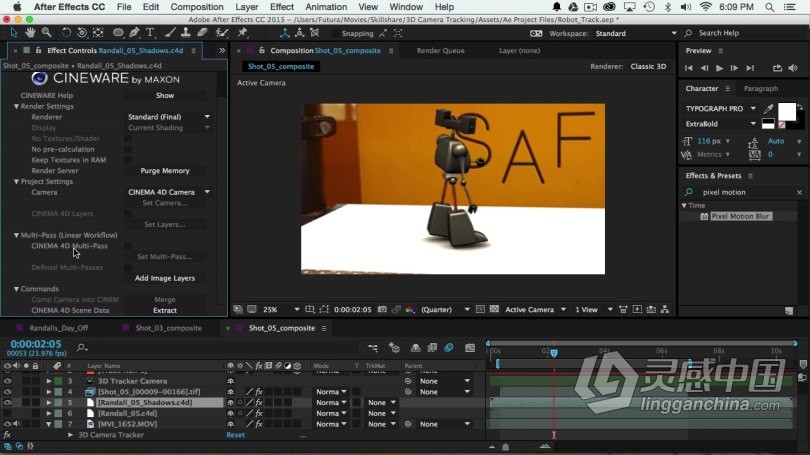Switch to the Paragraph panel tab

[x=760, y=88]
